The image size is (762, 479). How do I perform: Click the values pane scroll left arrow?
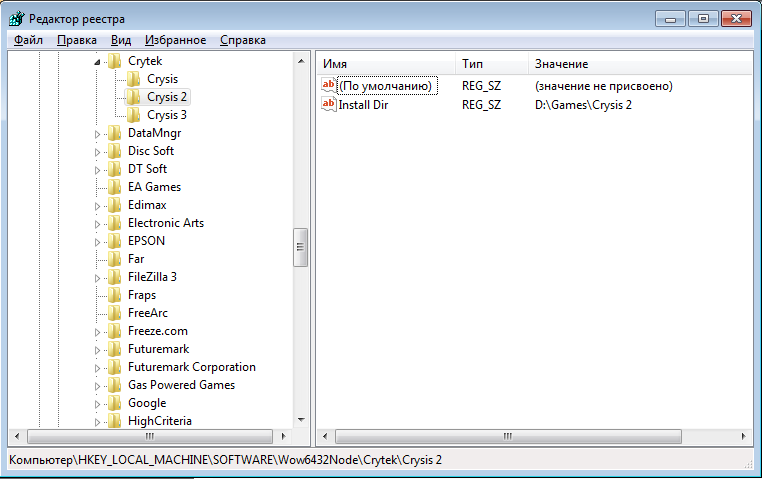325,436
